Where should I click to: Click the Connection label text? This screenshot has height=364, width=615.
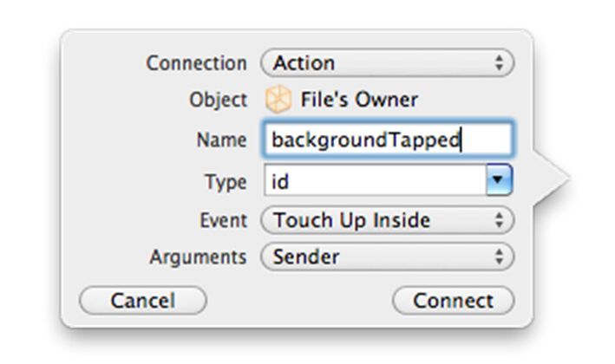(x=197, y=62)
